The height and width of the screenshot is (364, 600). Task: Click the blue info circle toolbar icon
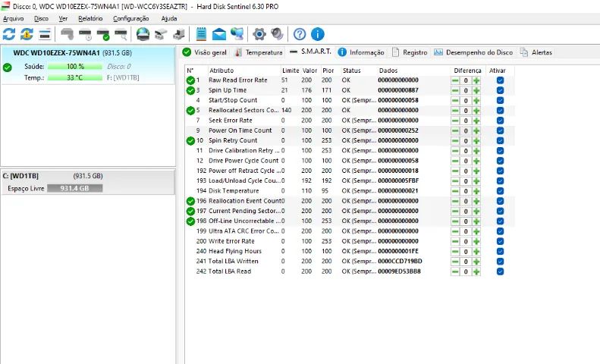318,34
